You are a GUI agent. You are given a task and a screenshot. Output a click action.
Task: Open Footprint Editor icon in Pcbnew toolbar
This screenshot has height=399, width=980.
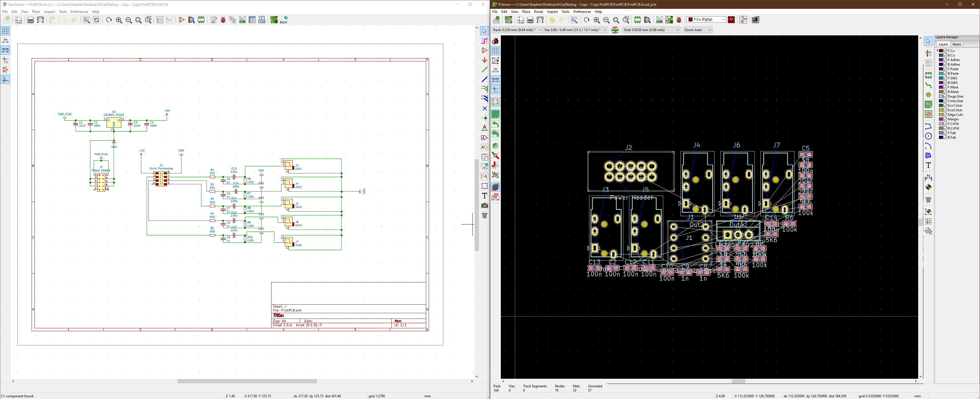coord(637,20)
